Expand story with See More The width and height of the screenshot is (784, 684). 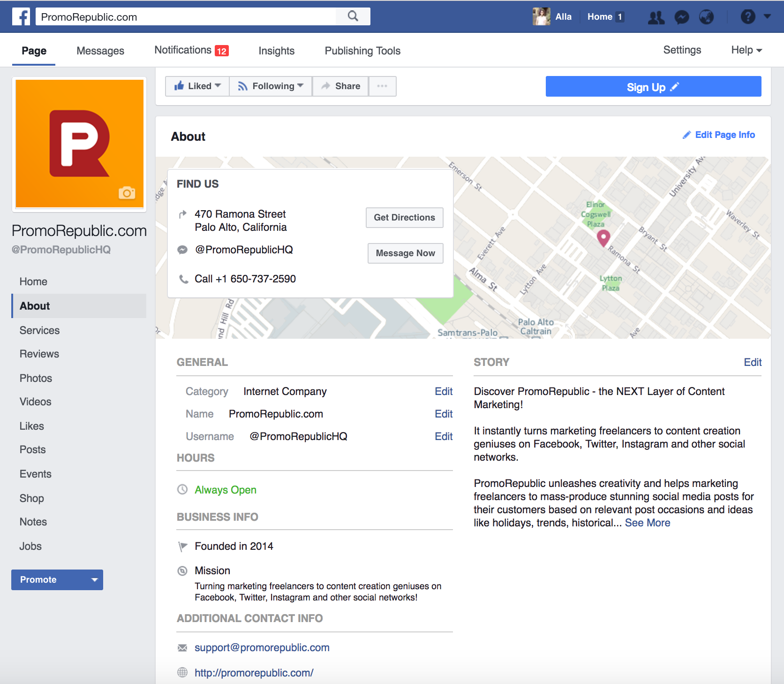pos(648,523)
